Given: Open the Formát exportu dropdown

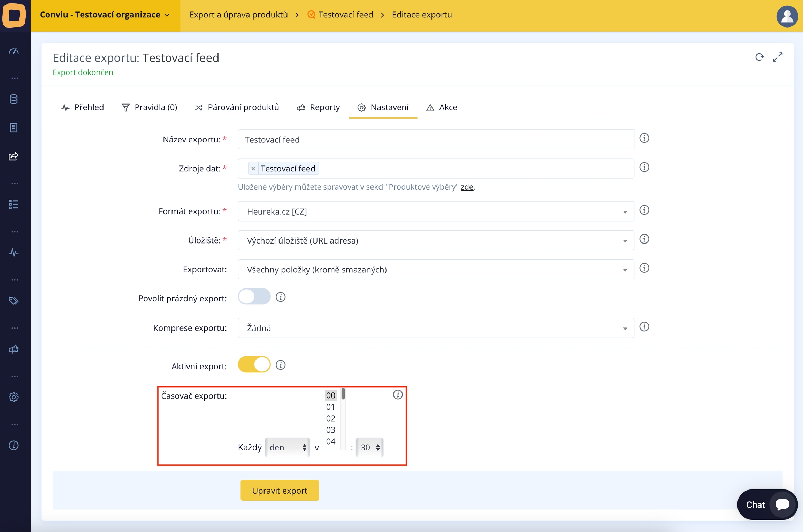Looking at the screenshot, I should point(436,211).
